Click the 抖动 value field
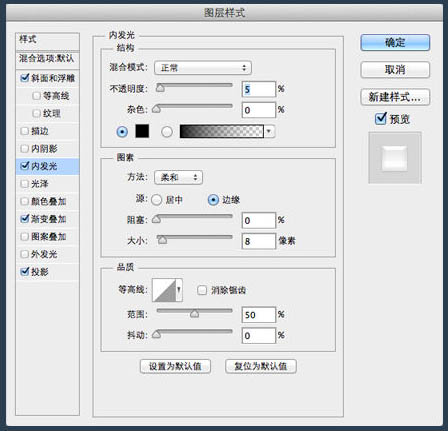 [259, 335]
